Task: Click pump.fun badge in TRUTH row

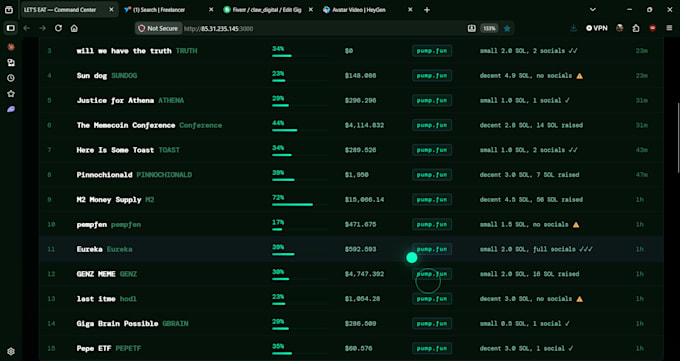Action: click(x=432, y=51)
